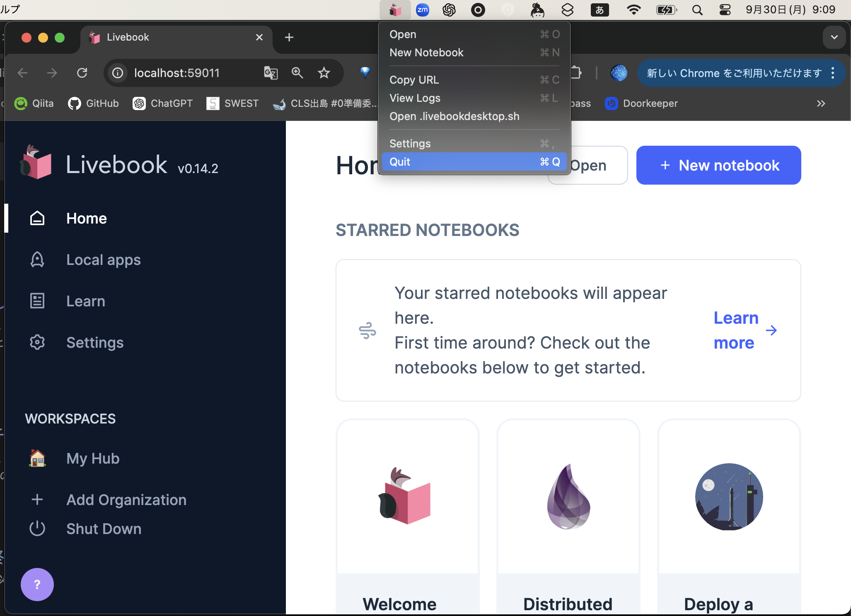Image resolution: width=851 pixels, height=616 pixels.
Task: Click the localhost:59011 address field
Action: pyautogui.click(x=176, y=73)
